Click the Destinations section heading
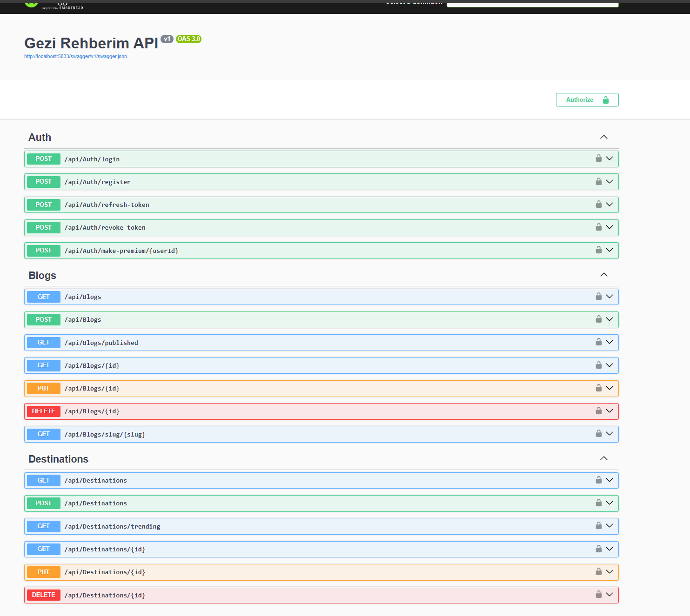The width and height of the screenshot is (690, 616). (x=59, y=459)
